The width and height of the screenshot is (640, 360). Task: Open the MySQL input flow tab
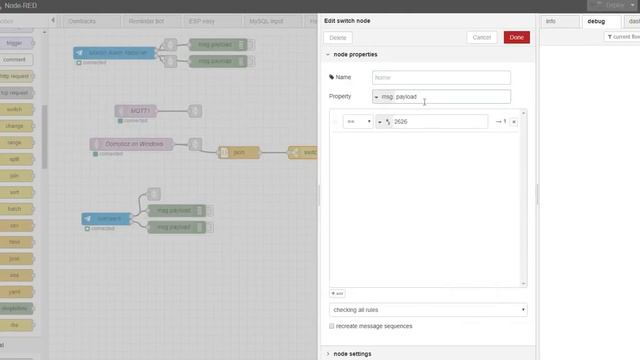click(272, 21)
